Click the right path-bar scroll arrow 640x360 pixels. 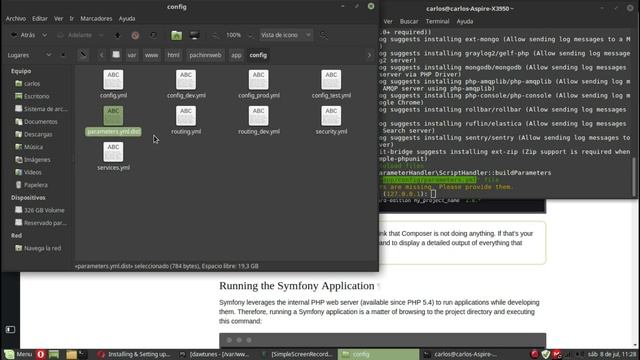point(369,55)
